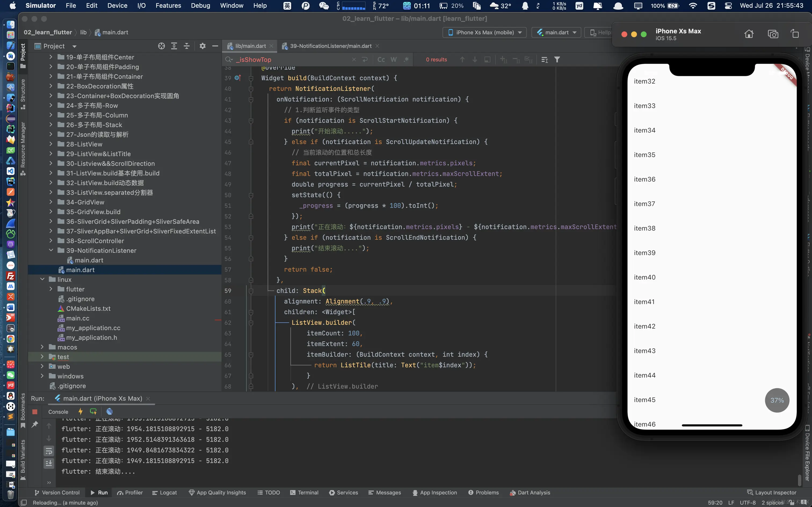Toggle Regex option in search bar

coord(406,59)
